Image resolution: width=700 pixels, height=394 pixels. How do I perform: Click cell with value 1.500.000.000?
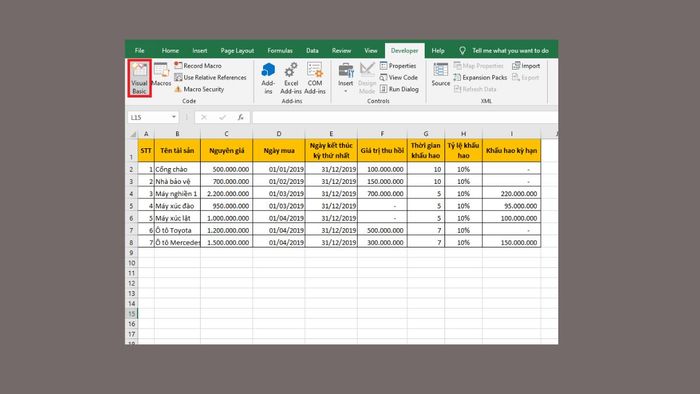(226, 242)
